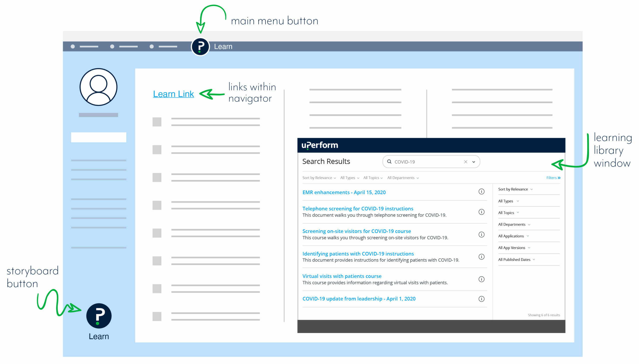Expand the search box dropdown chevron
This screenshot has height=364, width=639.
pyautogui.click(x=474, y=162)
